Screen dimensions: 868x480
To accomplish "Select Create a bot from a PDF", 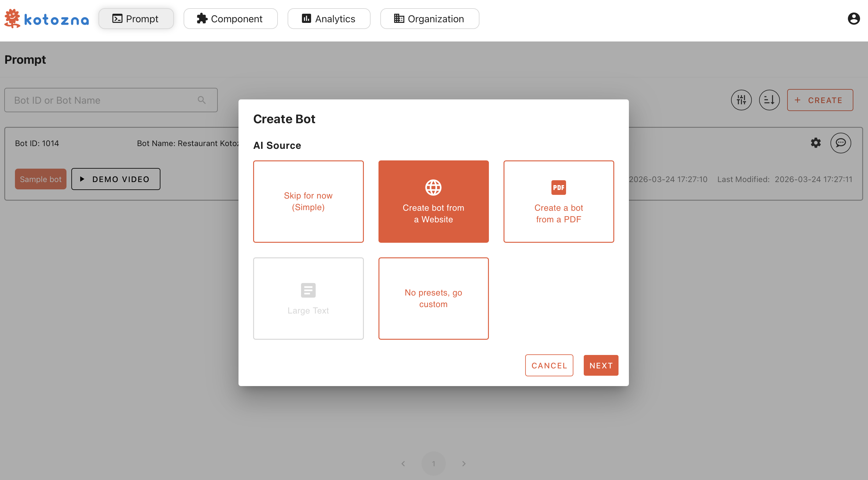I will [x=558, y=202].
